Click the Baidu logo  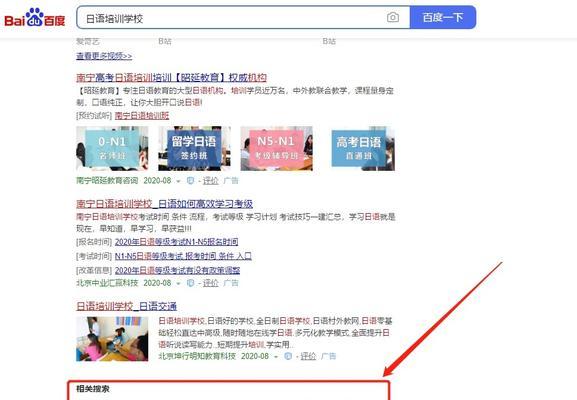(35, 18)
